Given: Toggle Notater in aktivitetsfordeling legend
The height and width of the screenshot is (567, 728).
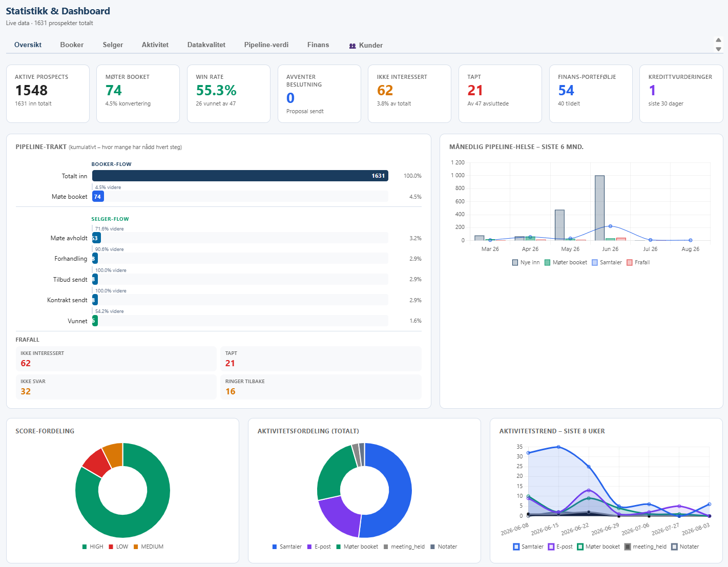Looking at the screenshot, I should click(444, 547).
